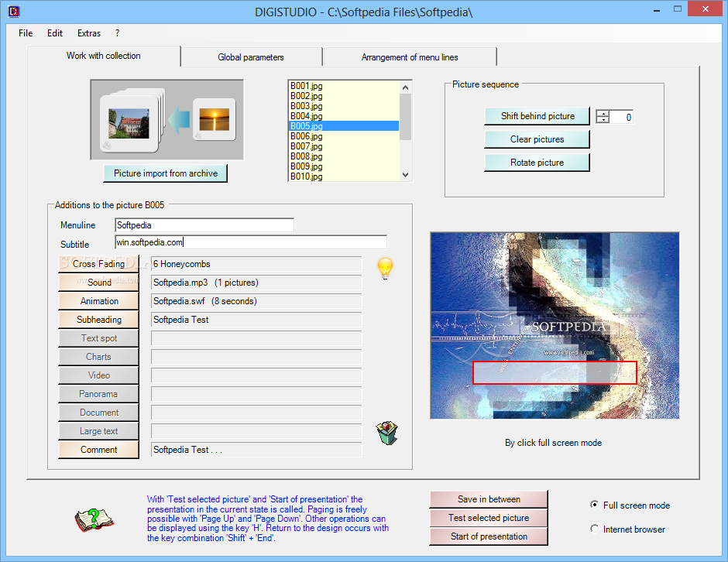Click Test selected picture button
The image size is (728, 562).
tap(489, 518)
